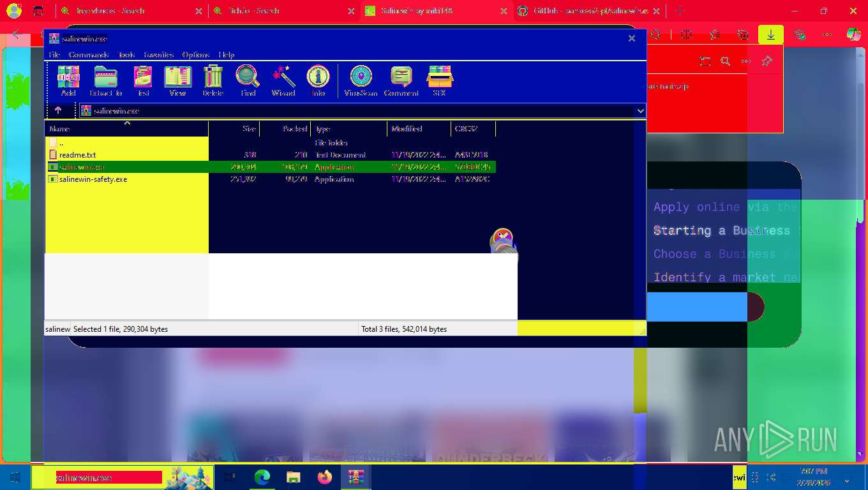The width and height of the screenshot is (868, 490).
Task: Open the View toolbar icon
Action: pyautogui.click(x=177, y=80)
